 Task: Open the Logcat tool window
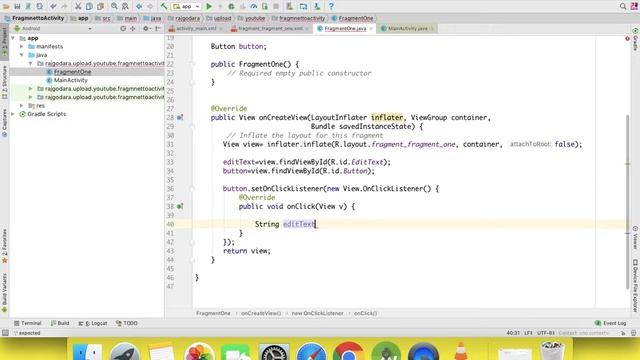93,323
